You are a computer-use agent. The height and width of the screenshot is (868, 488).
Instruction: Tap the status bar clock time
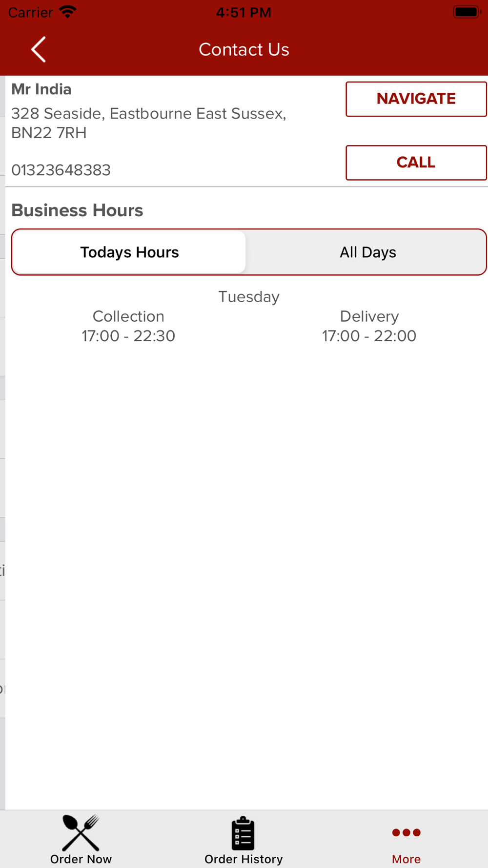pos(244,12)
